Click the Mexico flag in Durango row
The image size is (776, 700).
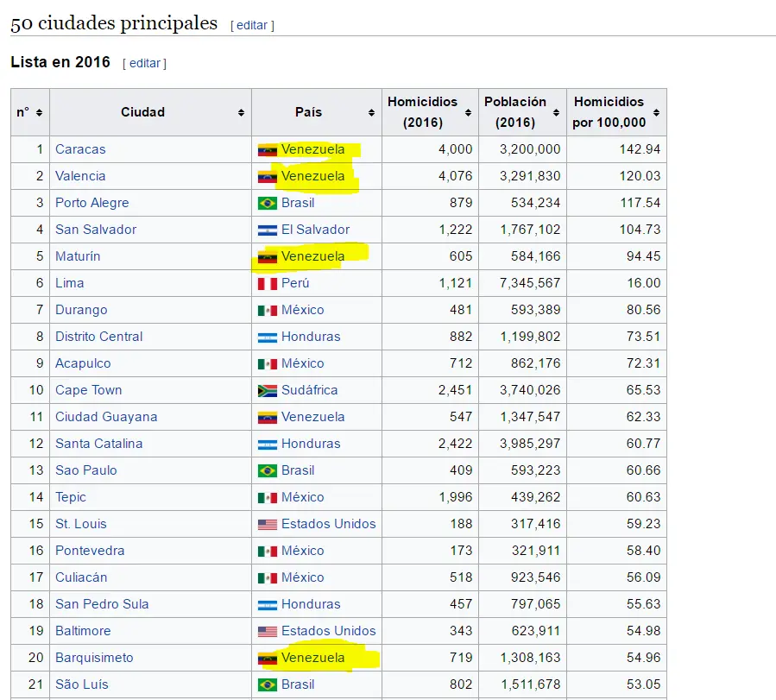point(267,311)
